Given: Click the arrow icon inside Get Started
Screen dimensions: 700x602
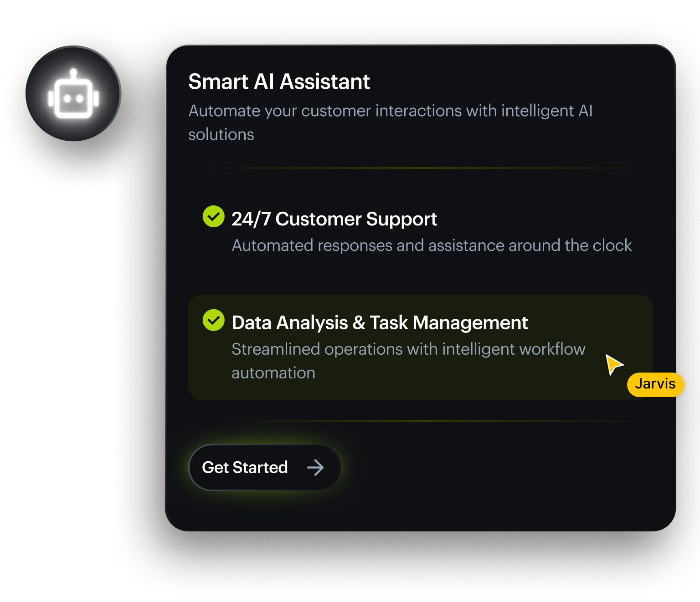Looking at the screenshot, I should (315, 468).
